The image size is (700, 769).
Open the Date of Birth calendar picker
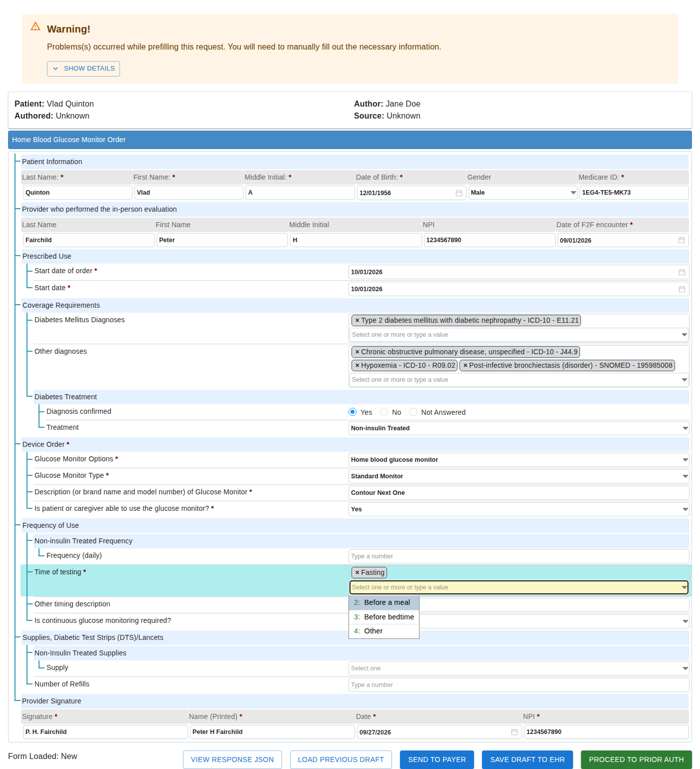tap(459, 193)
